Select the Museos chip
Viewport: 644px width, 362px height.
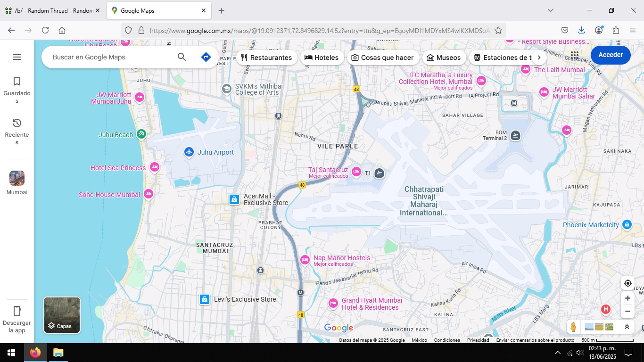click(444, 58)
